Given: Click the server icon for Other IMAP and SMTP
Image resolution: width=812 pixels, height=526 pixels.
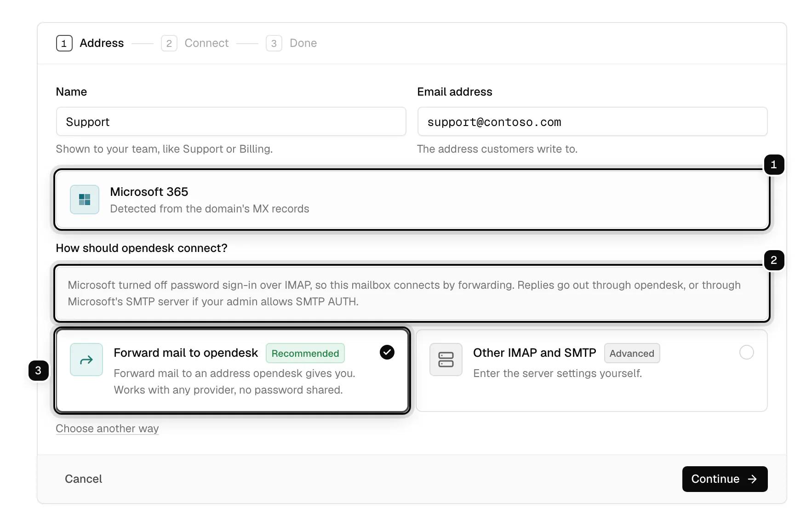Looking at the screenshot, I should click(446, 360).
